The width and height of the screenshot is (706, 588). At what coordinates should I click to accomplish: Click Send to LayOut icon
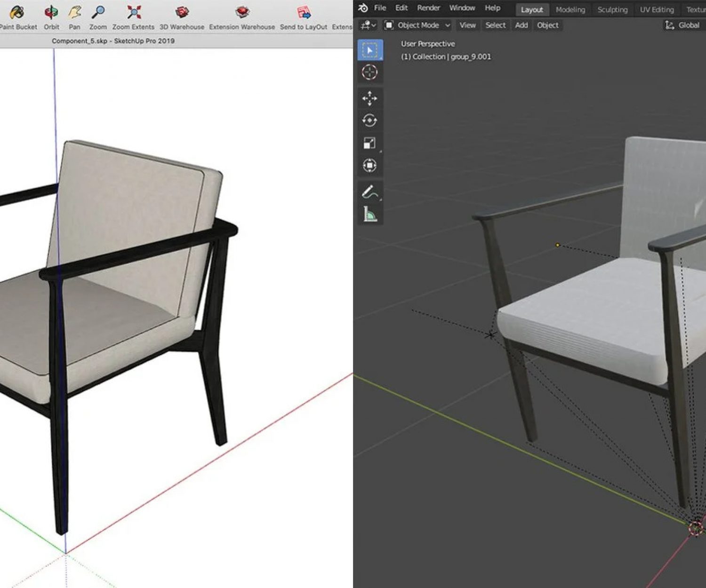click(x=304, y=12)
